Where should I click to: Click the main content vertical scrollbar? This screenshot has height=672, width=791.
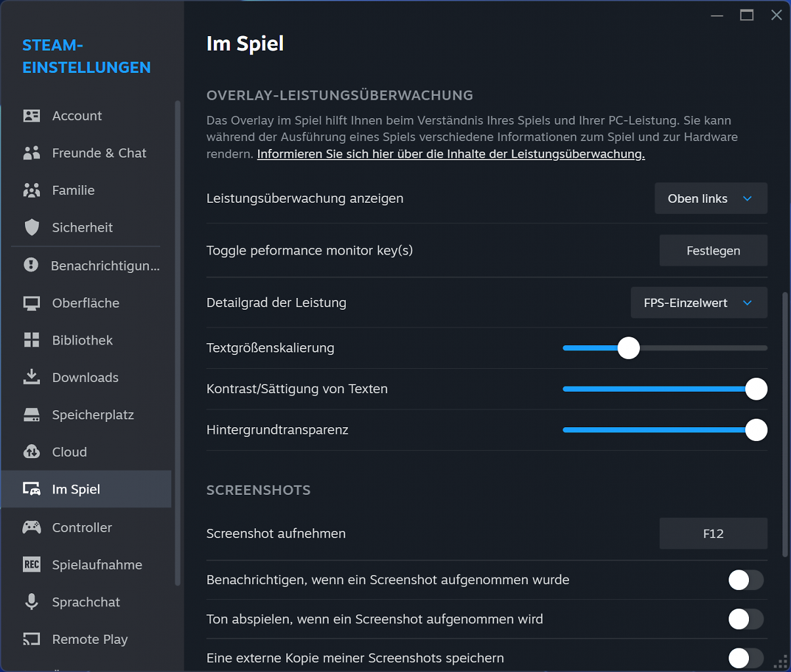(x=785, y=425)
